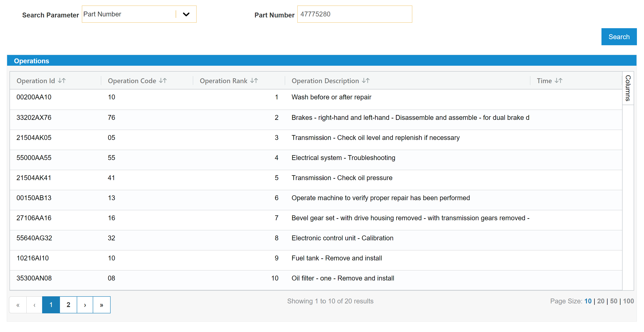Click the Operation Id sort arrows icon
The width and height of the screenshot is (644, 332).
pyautogui.click(x=62, y=81)
